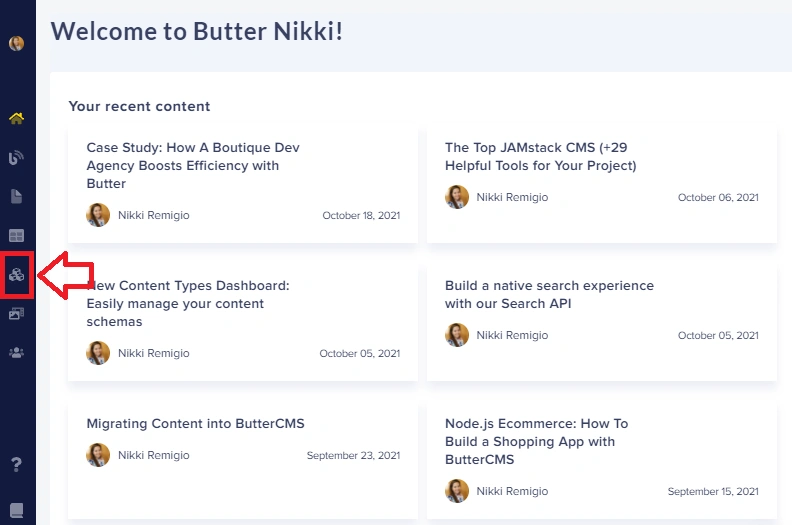Click the October 18, 2021 date
Screen dimensions: 792x525
point(361,215)
